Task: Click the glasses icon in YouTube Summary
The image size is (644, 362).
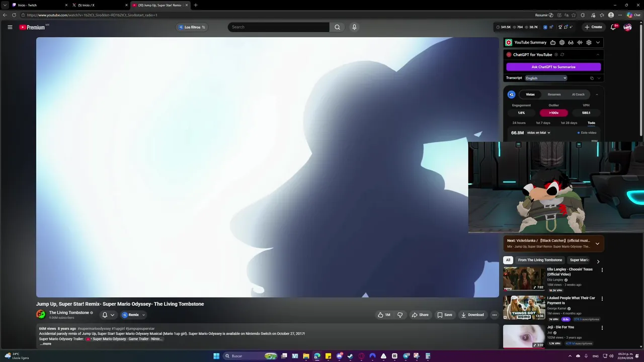Action: point(571,43)
